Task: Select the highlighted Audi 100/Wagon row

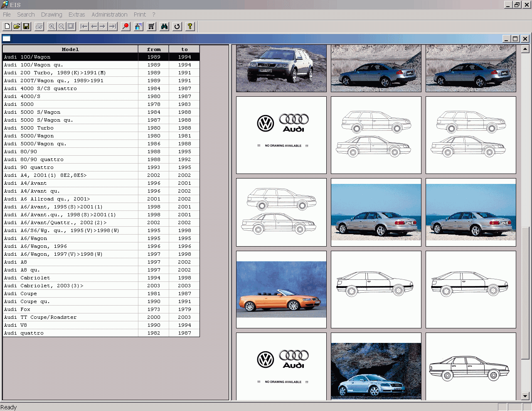Action: (x=101, y=57)
